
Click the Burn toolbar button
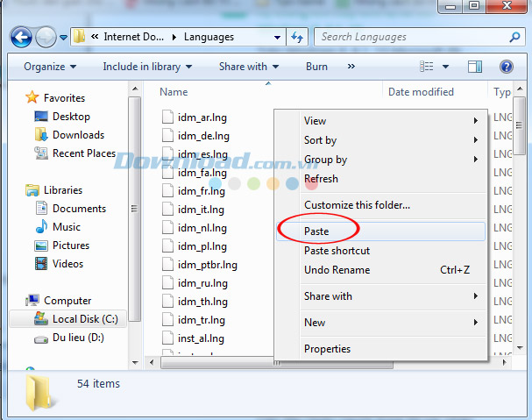pos(316,67)
